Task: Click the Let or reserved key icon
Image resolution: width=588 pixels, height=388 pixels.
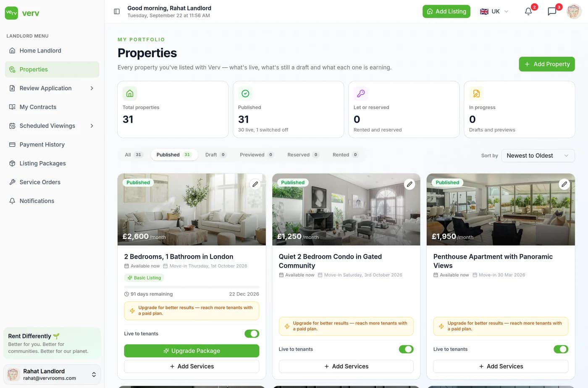Action: tap(361, 93)
